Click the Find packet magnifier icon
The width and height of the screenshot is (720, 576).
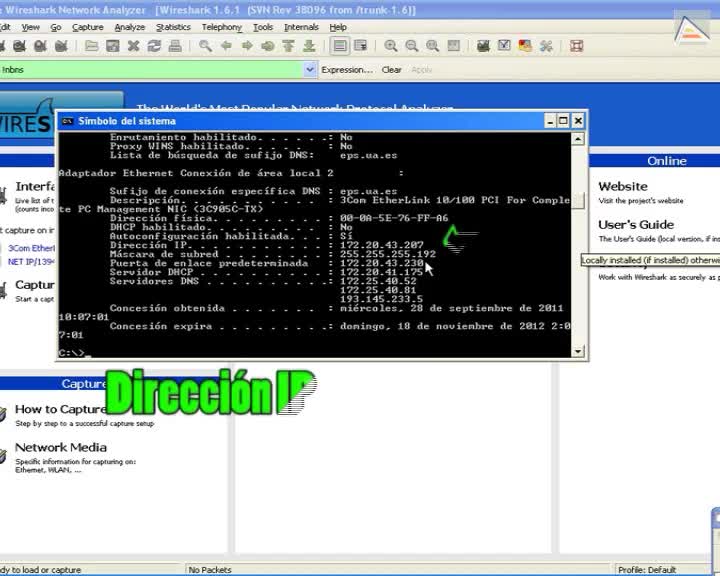(x=205, y=46)
